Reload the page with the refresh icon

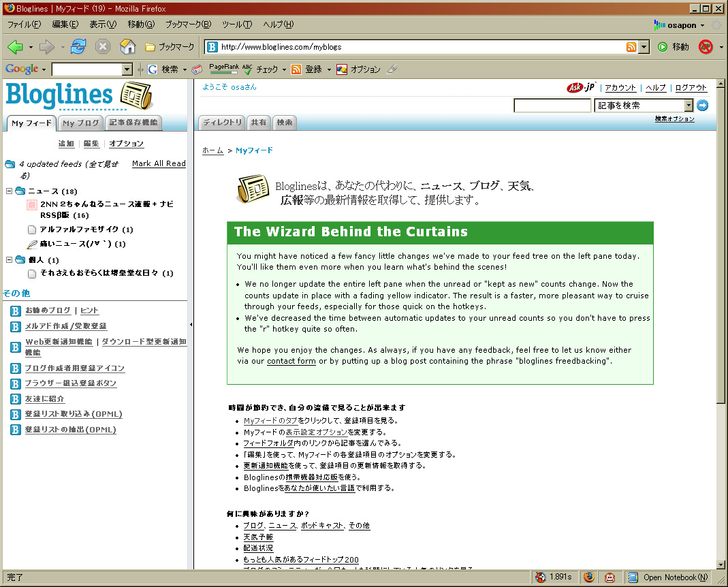pyautogui.click(x=78, y=46)
